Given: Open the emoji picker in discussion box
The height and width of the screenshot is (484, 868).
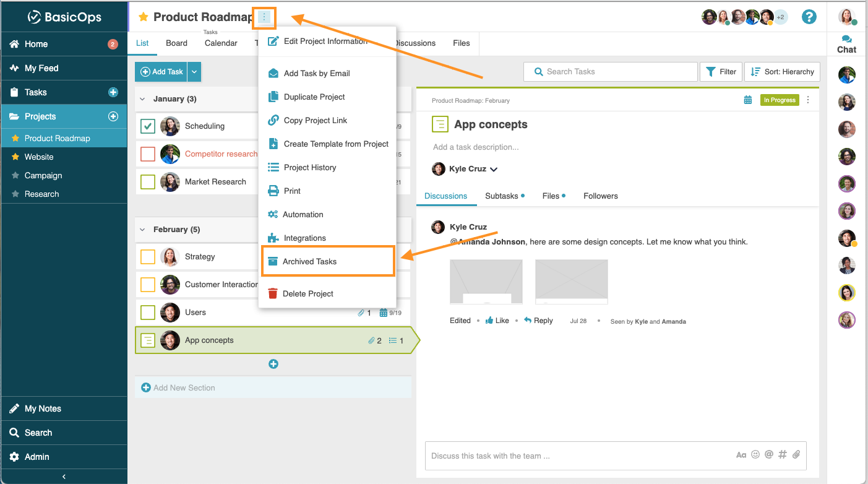Looking at the screenshot, I should click(755, 455).
